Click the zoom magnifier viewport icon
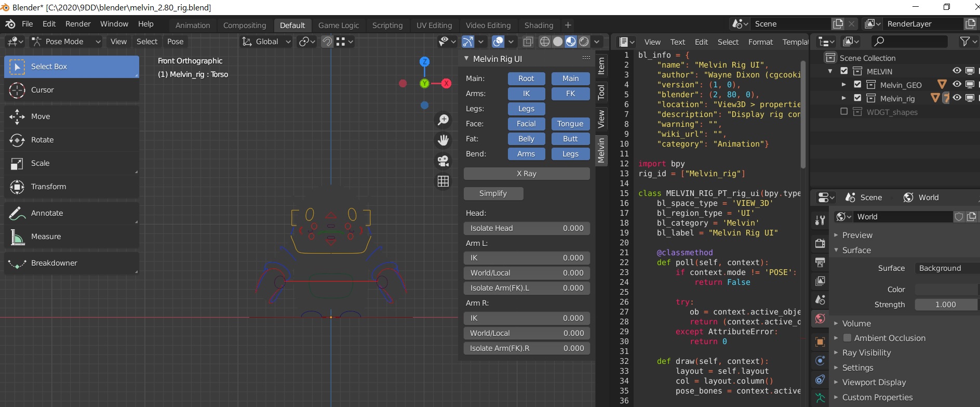The width and height of the screenshot is (980, 407). pos(443,120)
